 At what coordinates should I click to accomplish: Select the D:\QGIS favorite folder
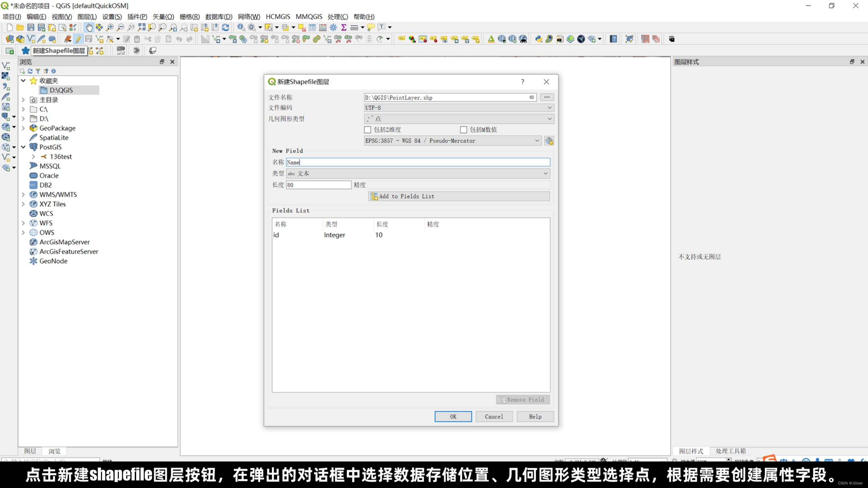click(x=61, y=90)
